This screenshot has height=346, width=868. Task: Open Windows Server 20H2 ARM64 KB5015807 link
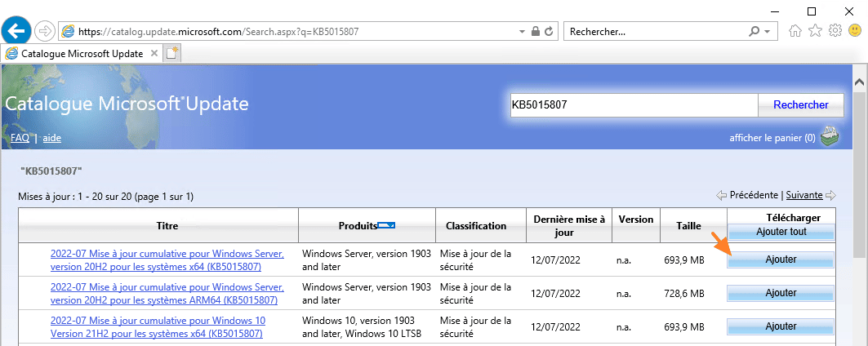click(x=167, y=295)
